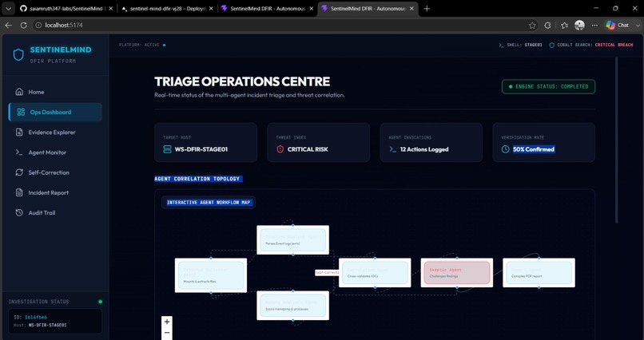
Task: Bookmark this page with the star icon
Action: click(x=532, y=25)
